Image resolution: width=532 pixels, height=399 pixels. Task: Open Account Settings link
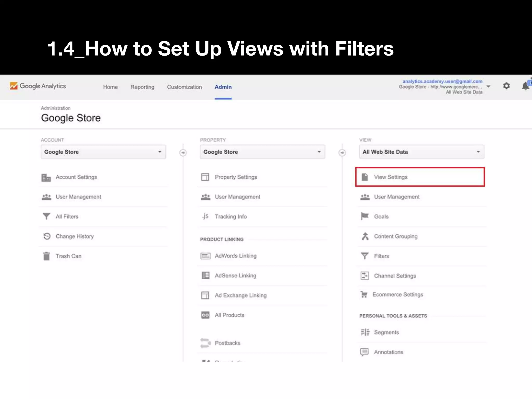pyautogui.click(x=76, y=177)
